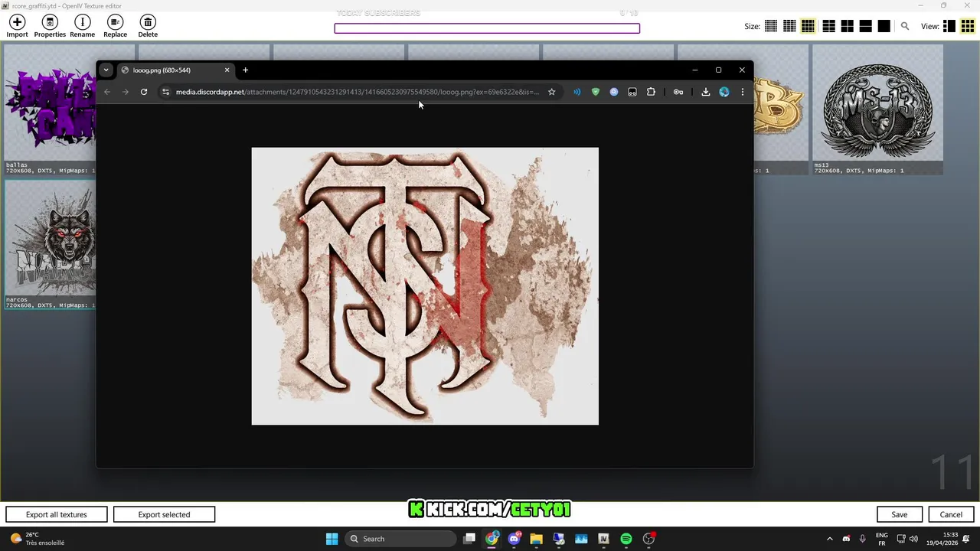Switch to thumbnail grid view mode

(967, 26)
